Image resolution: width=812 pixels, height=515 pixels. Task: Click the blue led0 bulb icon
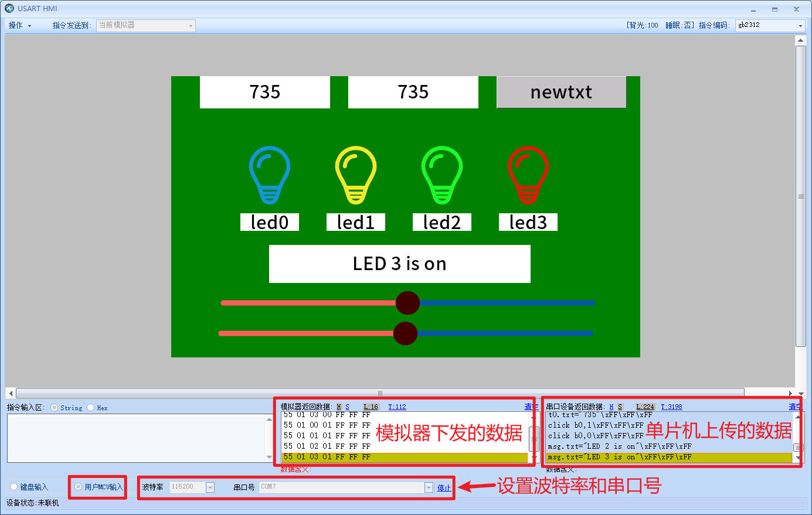click(269, 175)
